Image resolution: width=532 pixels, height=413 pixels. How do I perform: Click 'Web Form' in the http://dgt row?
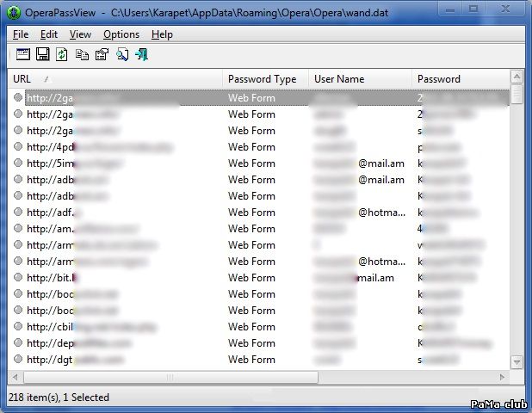point(251,359)
